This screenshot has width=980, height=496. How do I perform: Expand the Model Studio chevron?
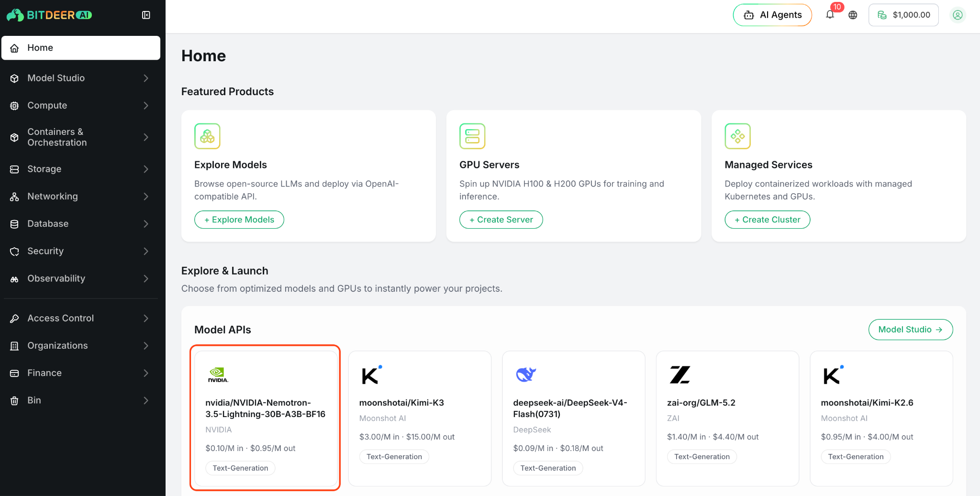(146, 78)
